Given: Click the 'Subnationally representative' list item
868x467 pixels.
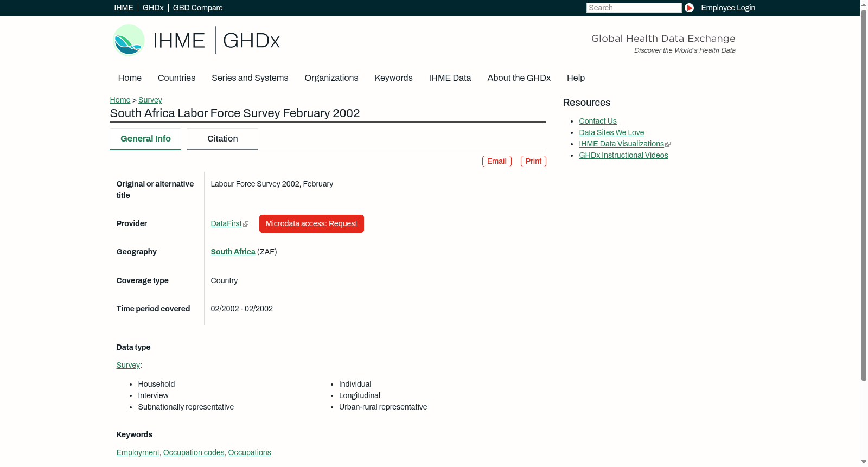Looking at the screenshot, I should point(186,407).
